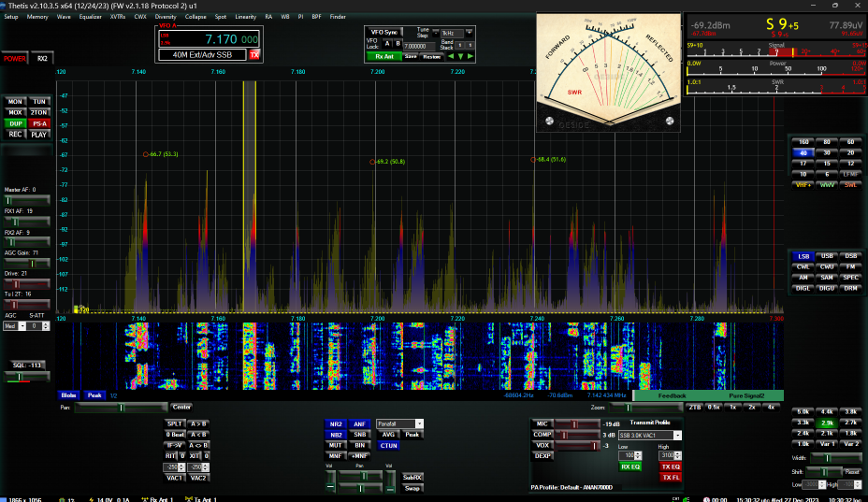
Task: Reset RIT with the 0 button next to RIT
Action: click(182, 456)
